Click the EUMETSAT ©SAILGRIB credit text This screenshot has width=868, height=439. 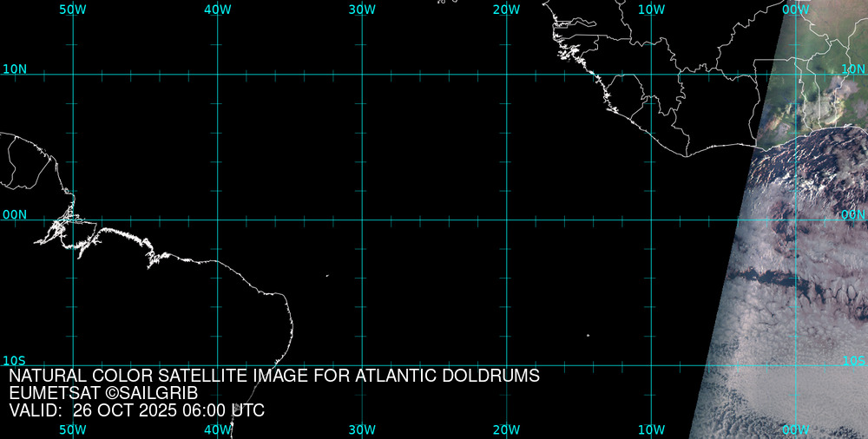(x=109, y=394)
